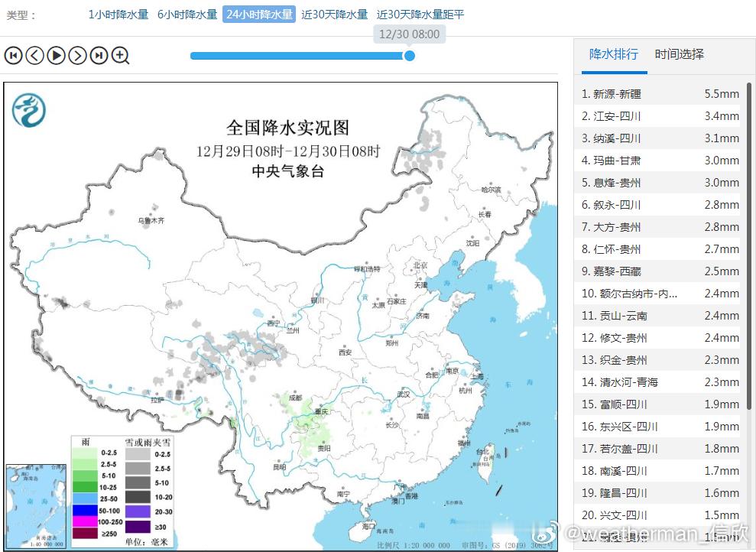Viewport: 756px width, 552px height.
Task: Click the 12/30 08:00 time label
Action: 409,34
